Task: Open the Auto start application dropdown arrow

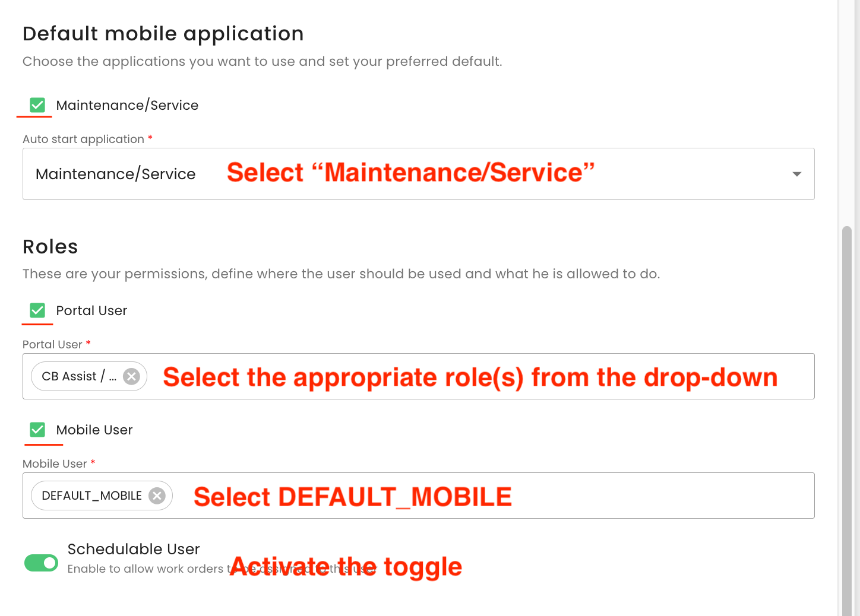Action: pyautogui.click(x=796, y=174)
